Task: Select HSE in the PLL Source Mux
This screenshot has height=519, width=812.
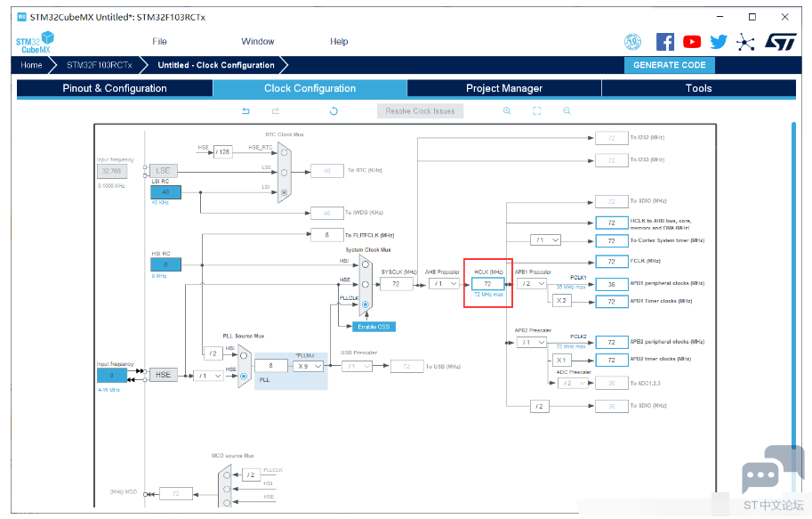Action: tap(244, 376)
